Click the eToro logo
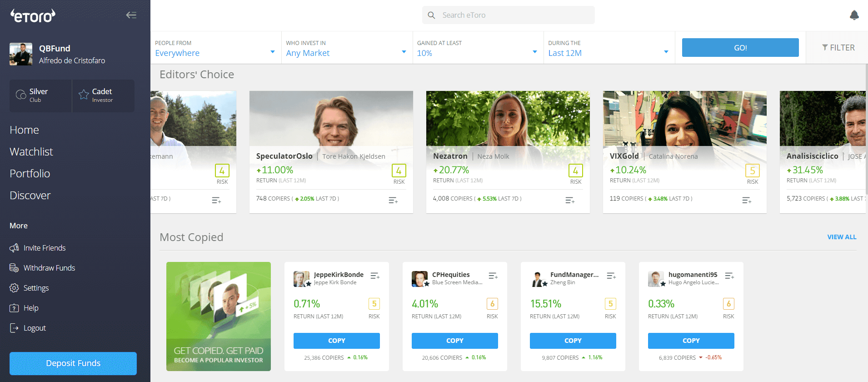Image resolution: width=868 pixels, height=382 pixels. coord(33,16)
